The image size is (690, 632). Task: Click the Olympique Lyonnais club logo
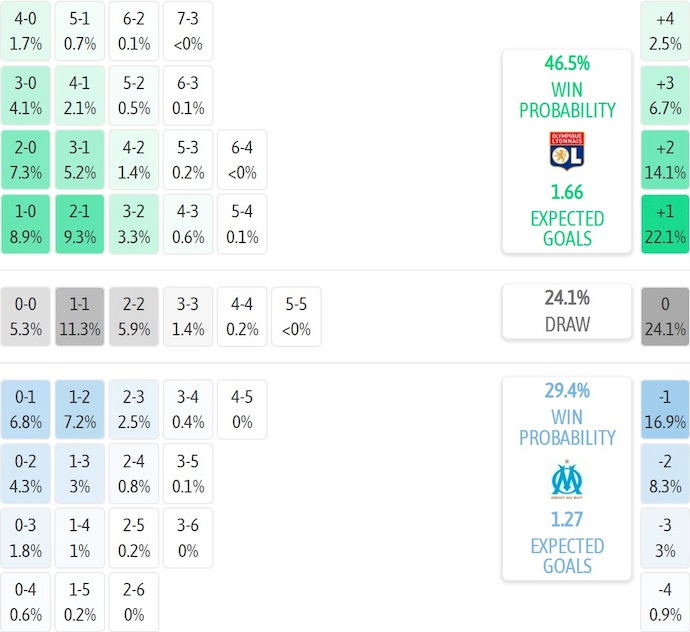[567, 151]
